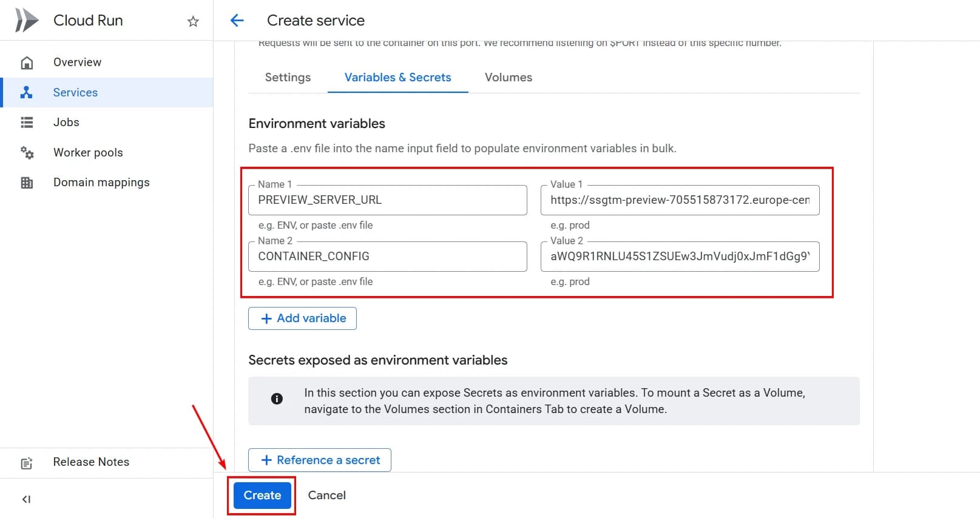Click 'Secrets exposed as environment variables' heading

pyautogui.click(x=378, y=360)
